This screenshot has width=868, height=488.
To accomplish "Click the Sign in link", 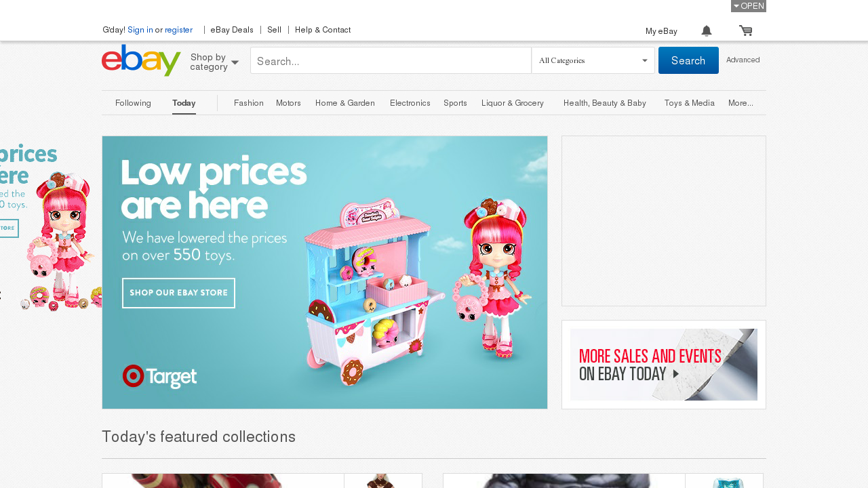I will (x=140, y=30).
